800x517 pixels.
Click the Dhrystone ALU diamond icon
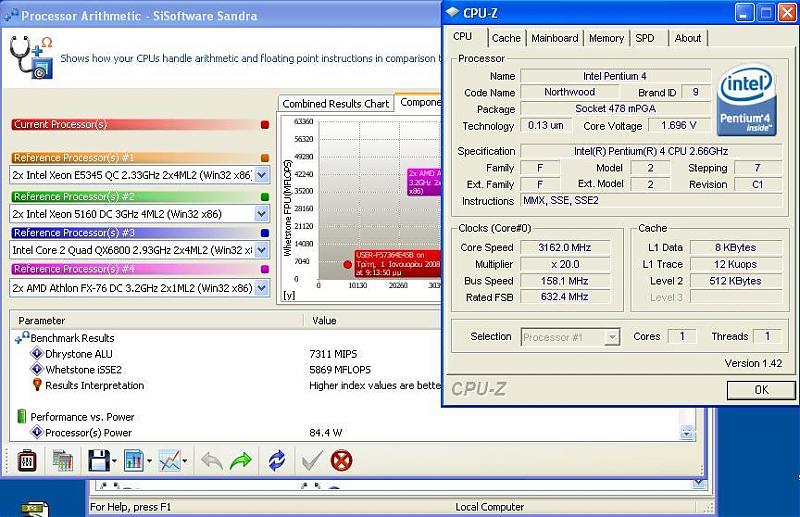tap(37, 354)
